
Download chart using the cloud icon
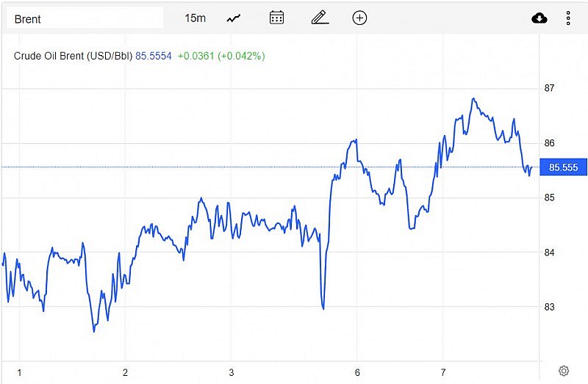coord(539,18)
